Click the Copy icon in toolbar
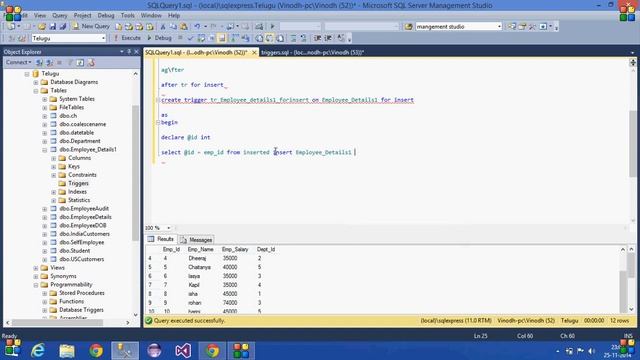This screenshot has width=640, height=360. 173,27
